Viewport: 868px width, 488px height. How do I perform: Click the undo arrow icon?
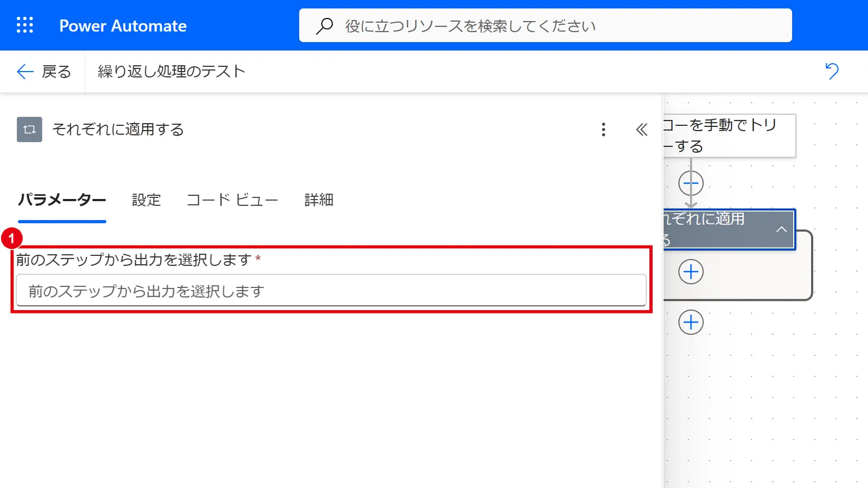[832, 71]
